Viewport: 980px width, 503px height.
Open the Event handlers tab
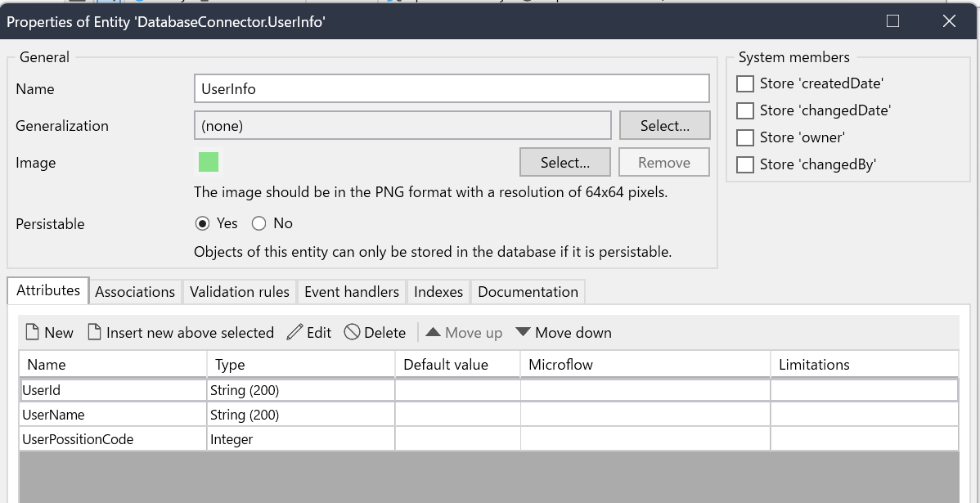352,292
